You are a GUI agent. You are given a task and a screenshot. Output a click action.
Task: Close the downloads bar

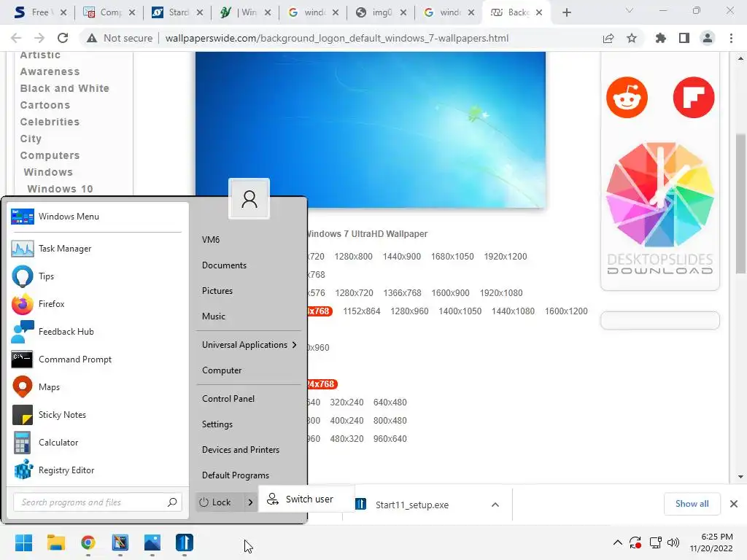[734, 504]
